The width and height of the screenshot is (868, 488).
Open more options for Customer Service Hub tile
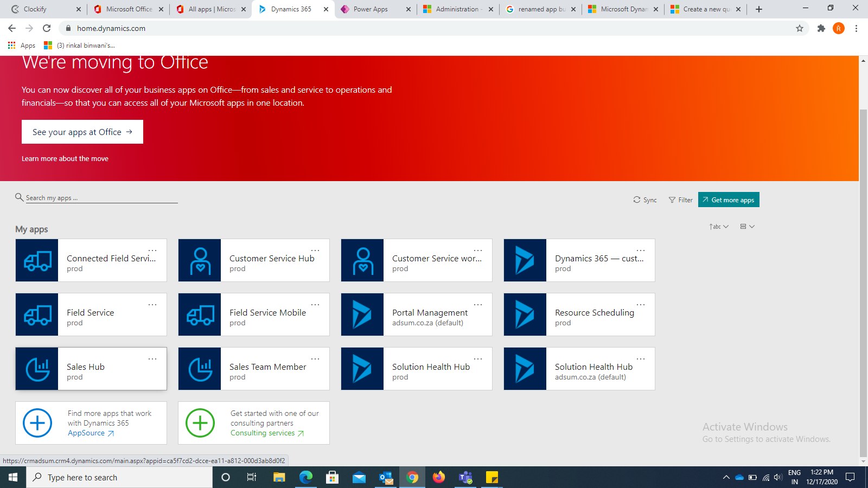[x=315, y=251]
